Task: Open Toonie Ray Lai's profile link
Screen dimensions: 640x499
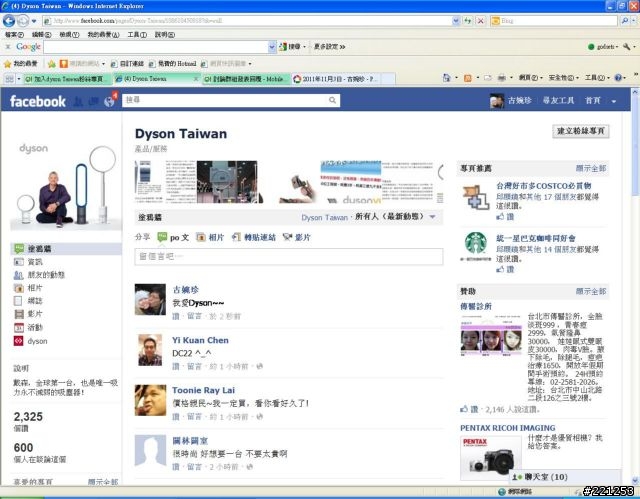Action: pos(203,390)
